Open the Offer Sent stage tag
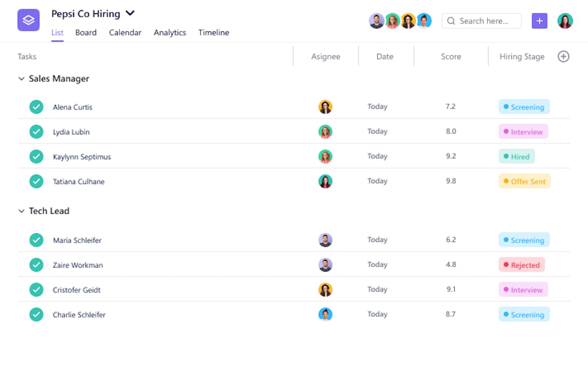This screenshot has height=372, width=588. [x=525, y=181]
